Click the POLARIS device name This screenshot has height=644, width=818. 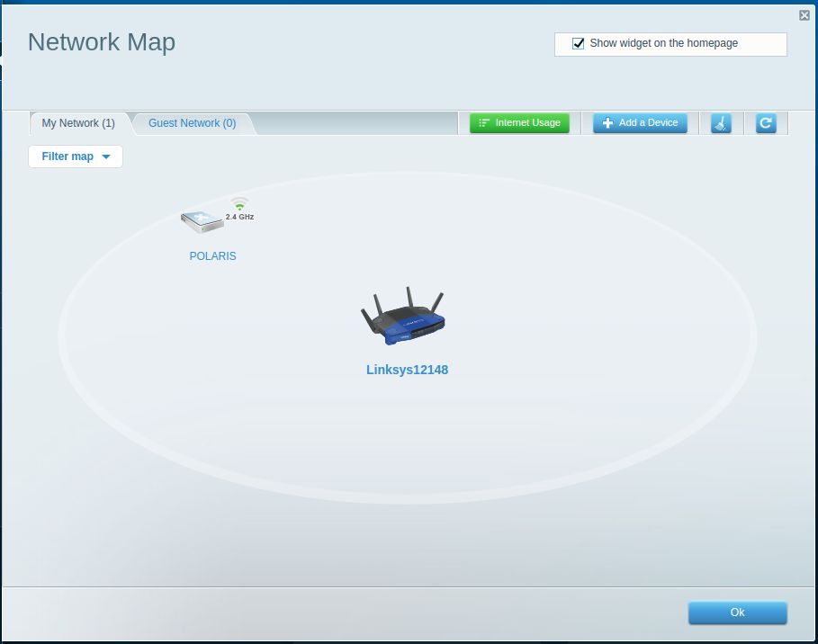212,256
